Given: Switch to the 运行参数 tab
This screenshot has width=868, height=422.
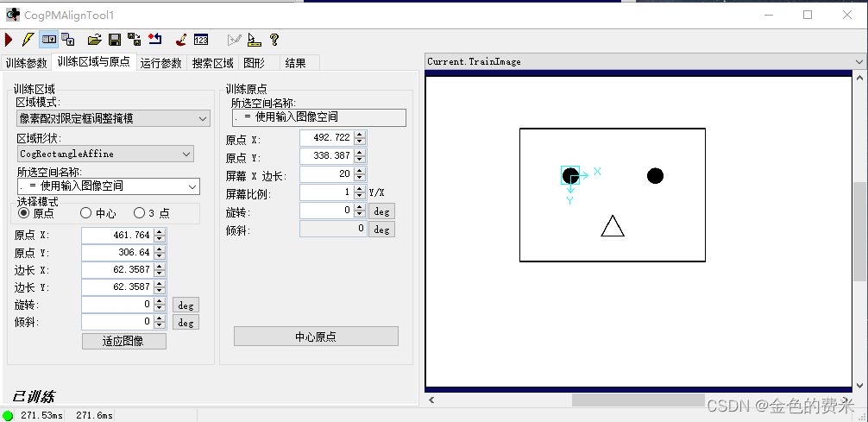Looking at the screenshot, I should tap(160, 63).
